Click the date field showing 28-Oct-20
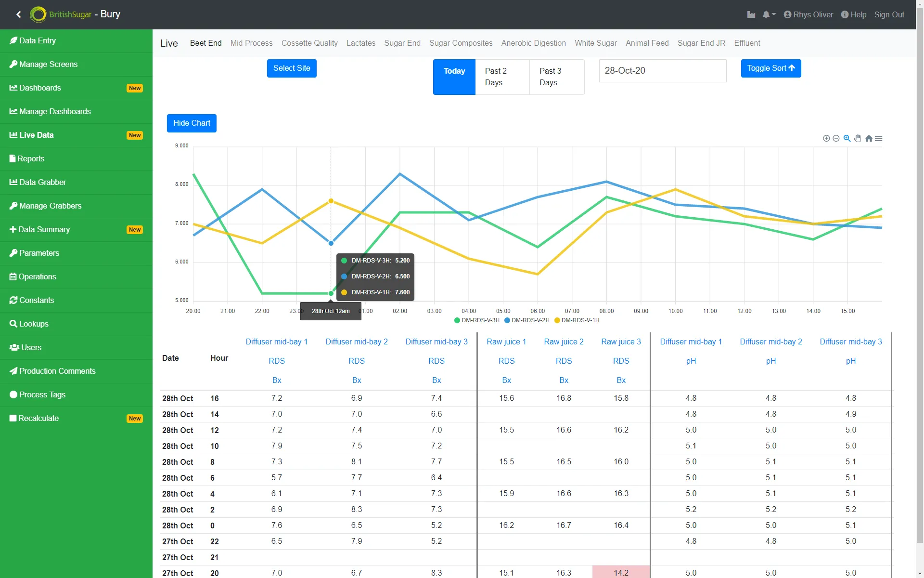Screen dimensions: 924x578 pyautogui.click(x=663, y=71)
